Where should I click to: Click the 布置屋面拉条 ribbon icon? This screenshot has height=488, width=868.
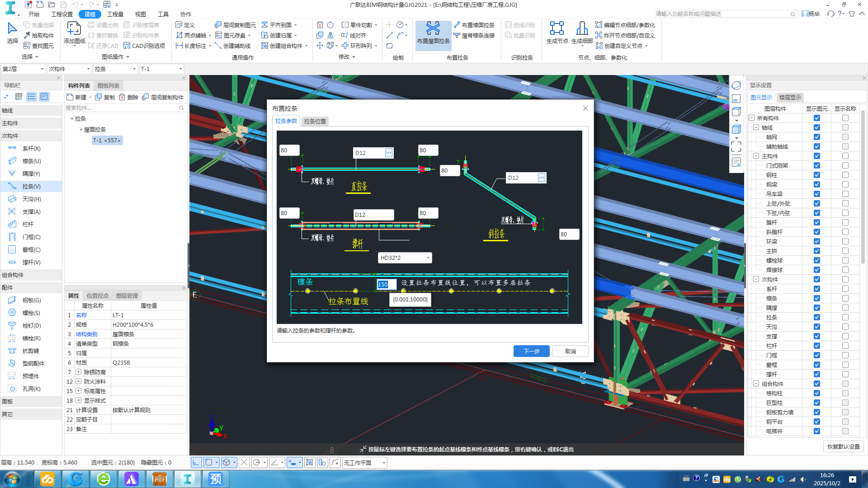pyautogui.click(x=433, y=29)
